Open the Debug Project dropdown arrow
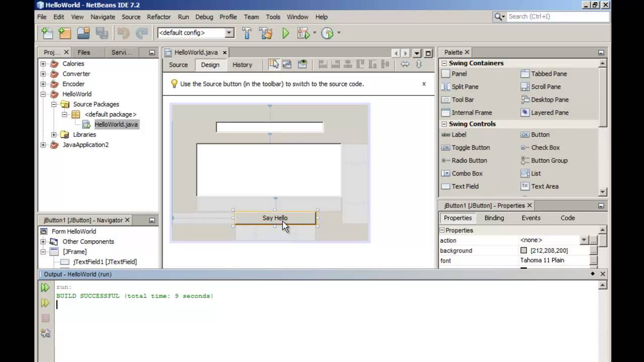644x362 pixels. [314, 33]
